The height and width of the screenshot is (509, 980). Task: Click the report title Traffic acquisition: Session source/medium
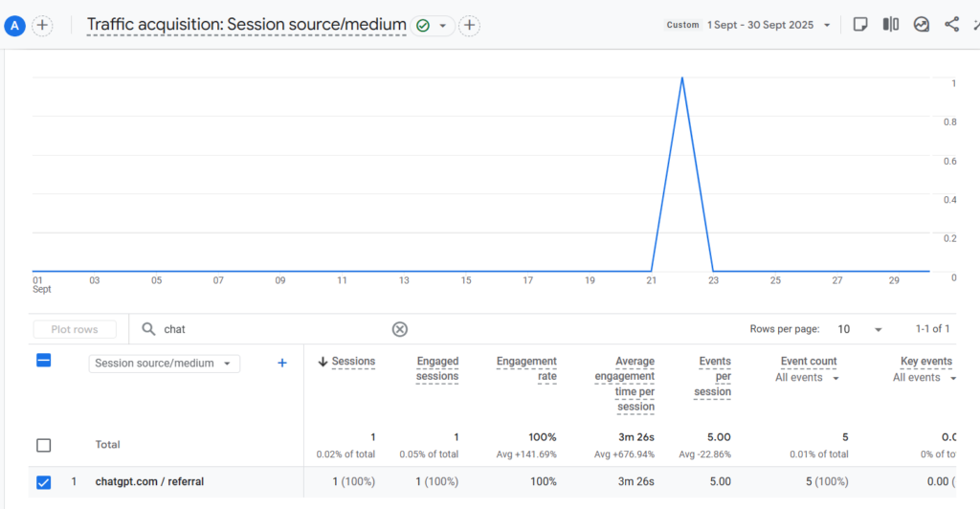pyautogui.click(x=246, y=25)
